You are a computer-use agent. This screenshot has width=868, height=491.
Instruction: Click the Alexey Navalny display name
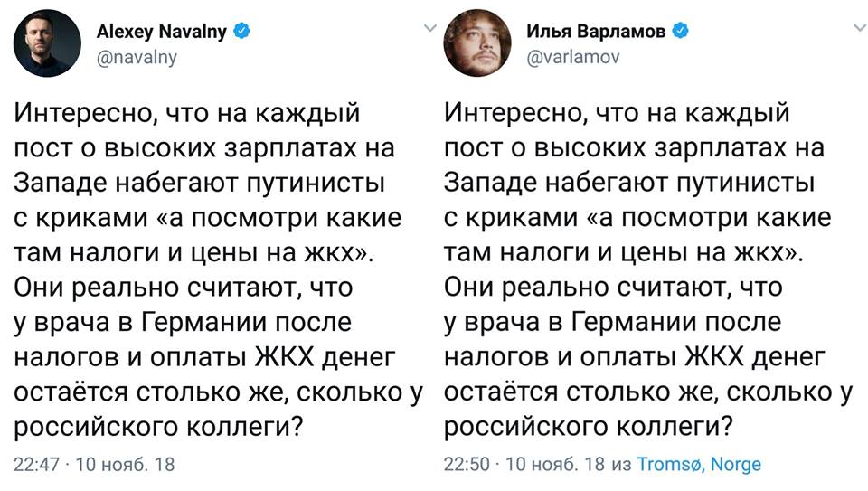click(x=163, y=33)
